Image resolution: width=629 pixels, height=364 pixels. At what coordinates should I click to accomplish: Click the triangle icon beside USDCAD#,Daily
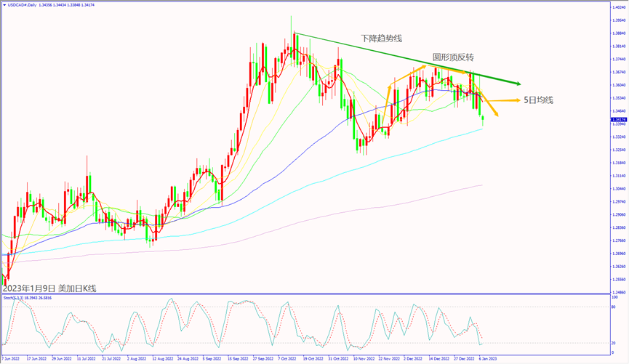(x=4, y=5)
